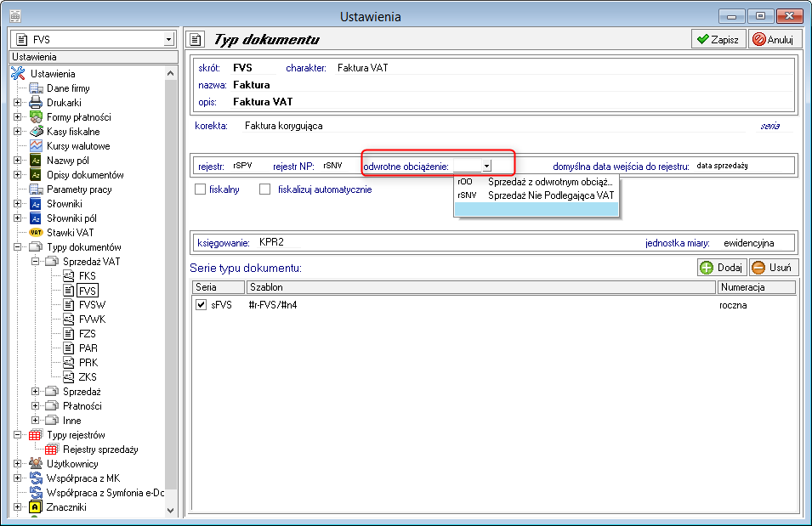The width and height of the screenshot is (812, 526).
Task: Expand the Sprzedaż folder node
Action: (x=35, y=392)
